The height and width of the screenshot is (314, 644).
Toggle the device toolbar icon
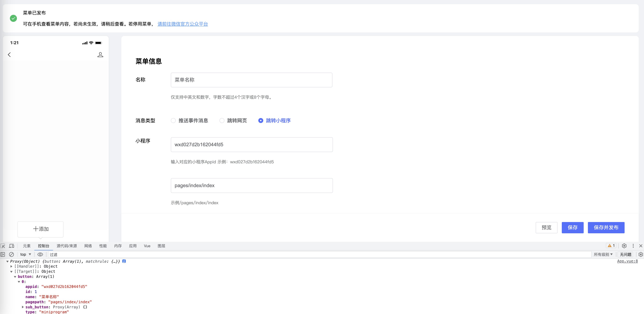click(11, 246)
